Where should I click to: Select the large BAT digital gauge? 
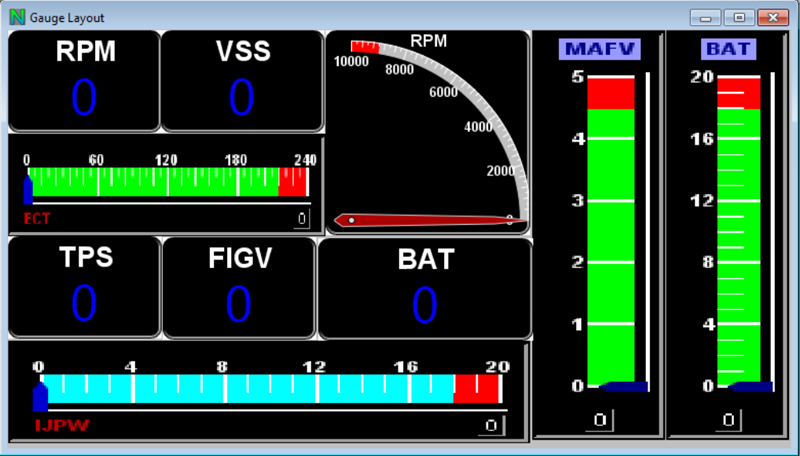424,289
